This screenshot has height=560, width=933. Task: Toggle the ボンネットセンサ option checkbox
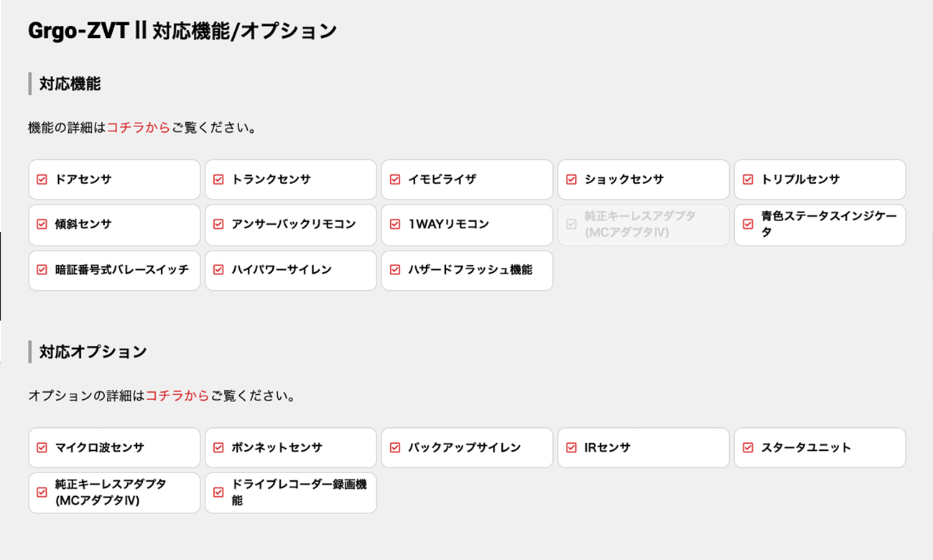[x=218, y=448]
